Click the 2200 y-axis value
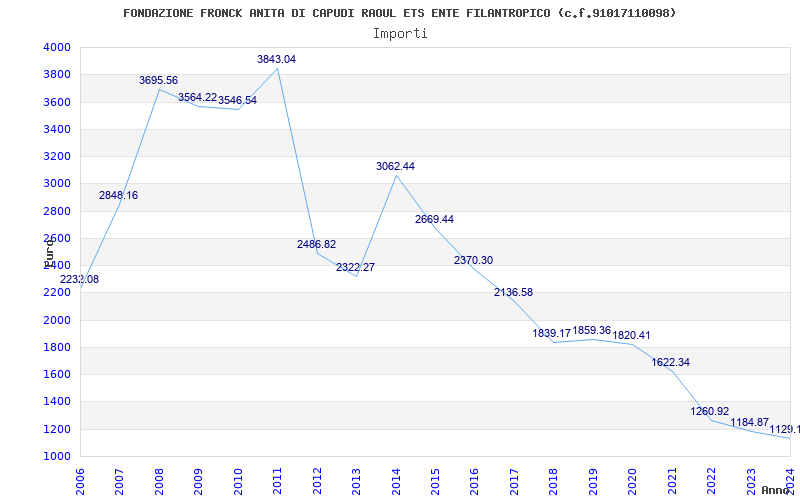Image resolution: width=800 pixels, height=500 pixels. (57, 292)
